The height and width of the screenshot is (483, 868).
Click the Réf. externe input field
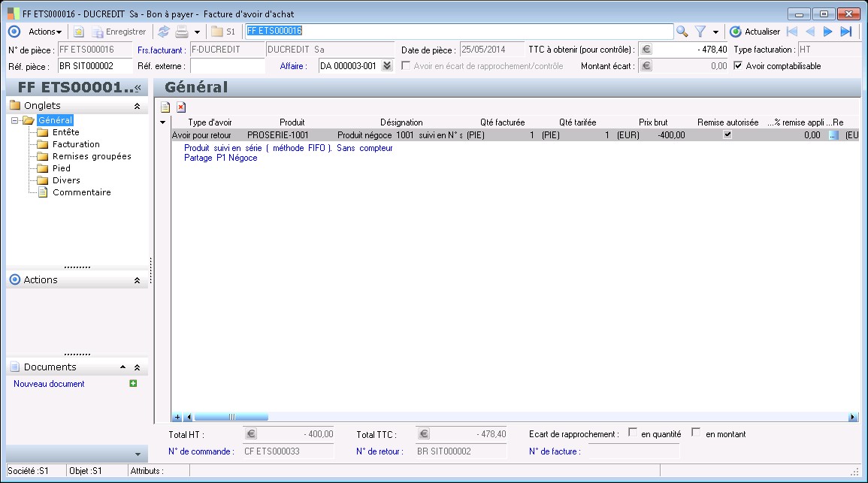point(227,66)
